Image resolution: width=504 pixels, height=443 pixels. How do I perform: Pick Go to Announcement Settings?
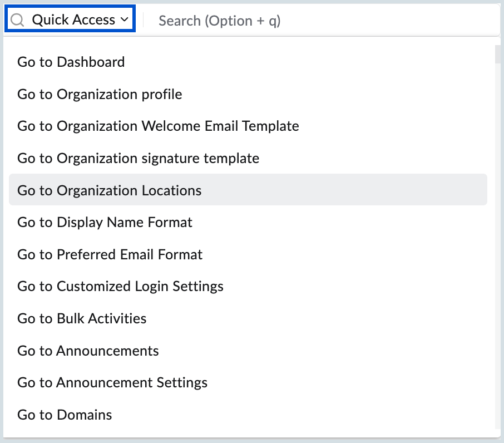(x=112, y=383)
